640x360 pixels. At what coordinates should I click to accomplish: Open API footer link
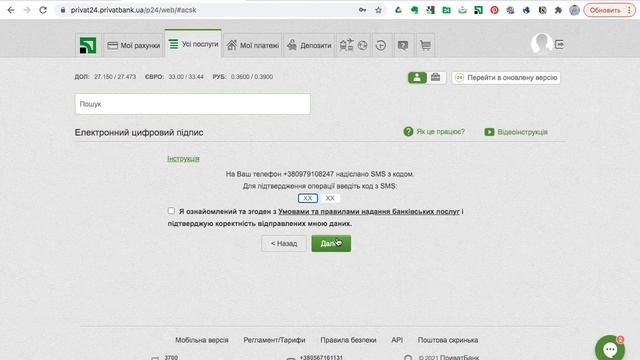397,340
